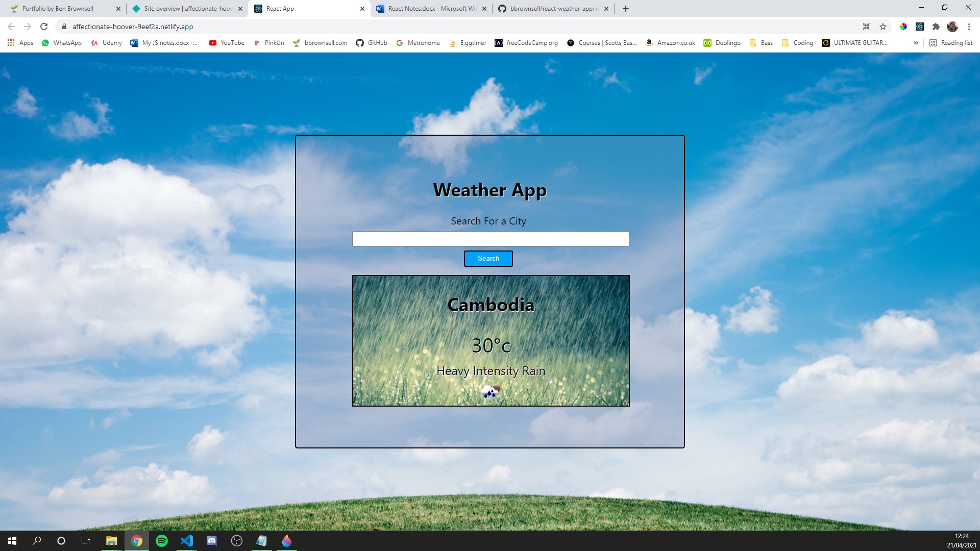The width and height of the screenshot is (980, 551).
Task: Click the address bar URL
Action: pos(133,27)
